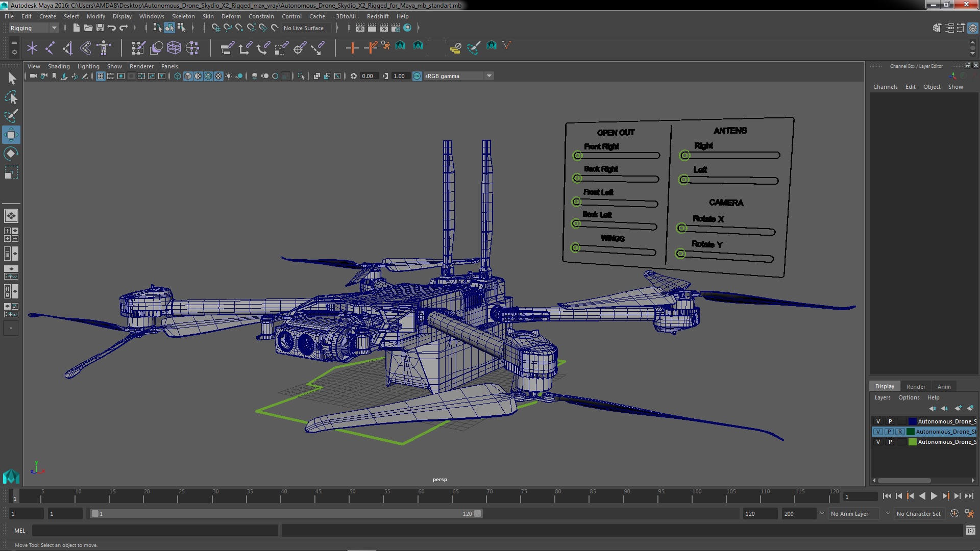Open the File menu

click(x=9, y=16)
